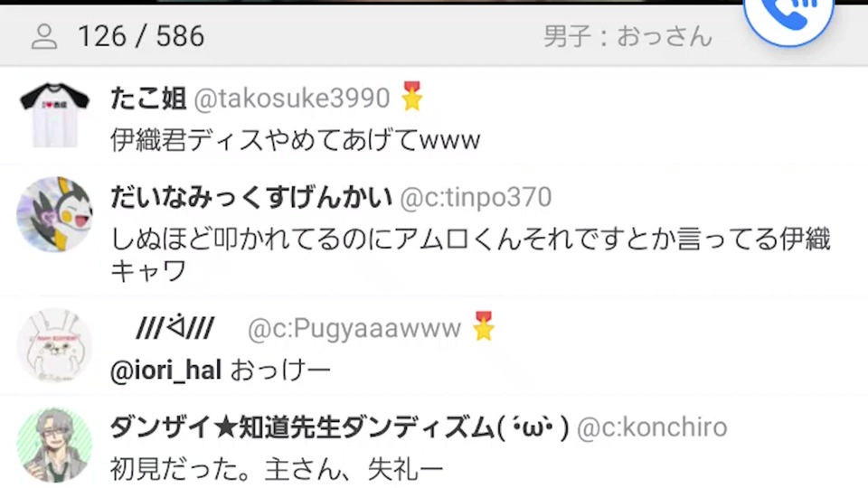Open the @c:konchiro profile handle
The width and height of the screenshot is (868, 488).
tap(652, 427)
